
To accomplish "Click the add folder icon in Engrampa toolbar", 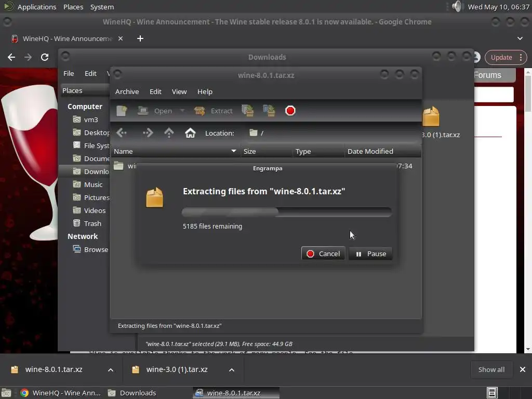I will (x=269, y=111).
